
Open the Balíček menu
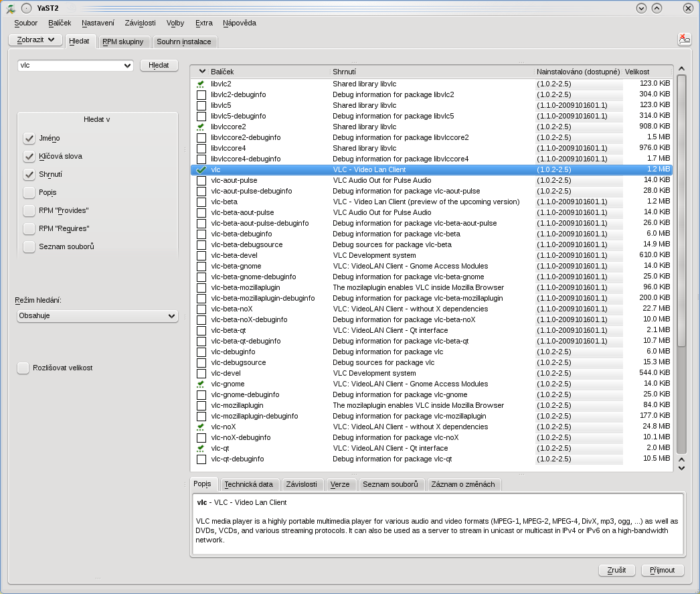60,23
